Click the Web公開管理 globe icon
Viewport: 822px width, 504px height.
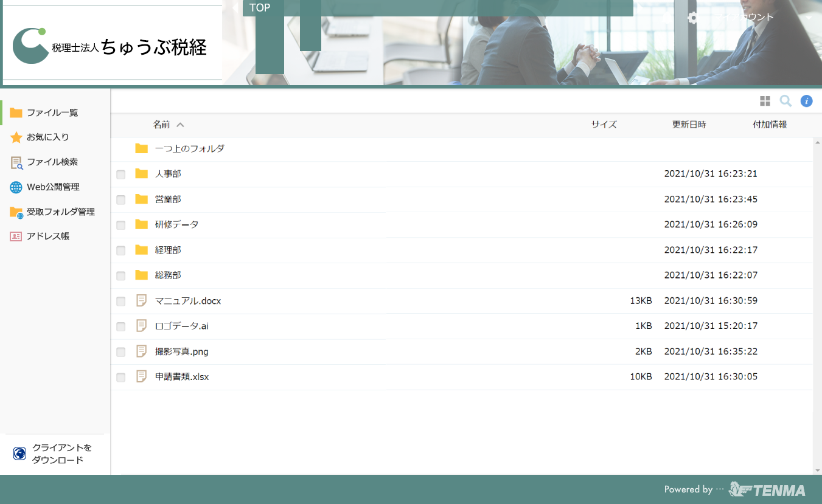16,187
